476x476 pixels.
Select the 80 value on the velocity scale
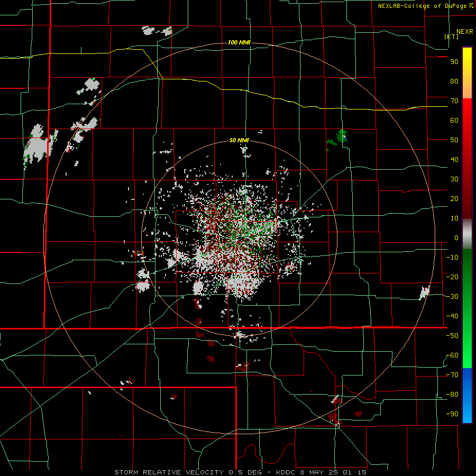click(x=454, y=81)
